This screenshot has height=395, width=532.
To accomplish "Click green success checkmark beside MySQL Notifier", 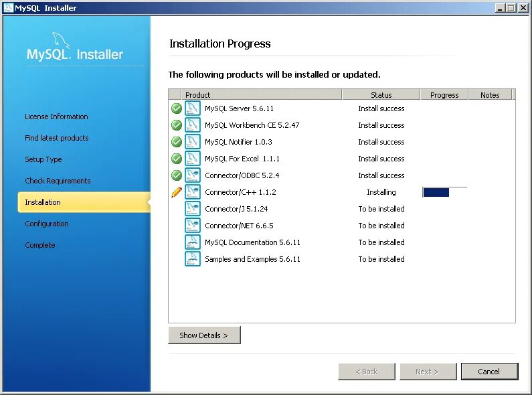I will pyautogui.click(x=177, y=142).
